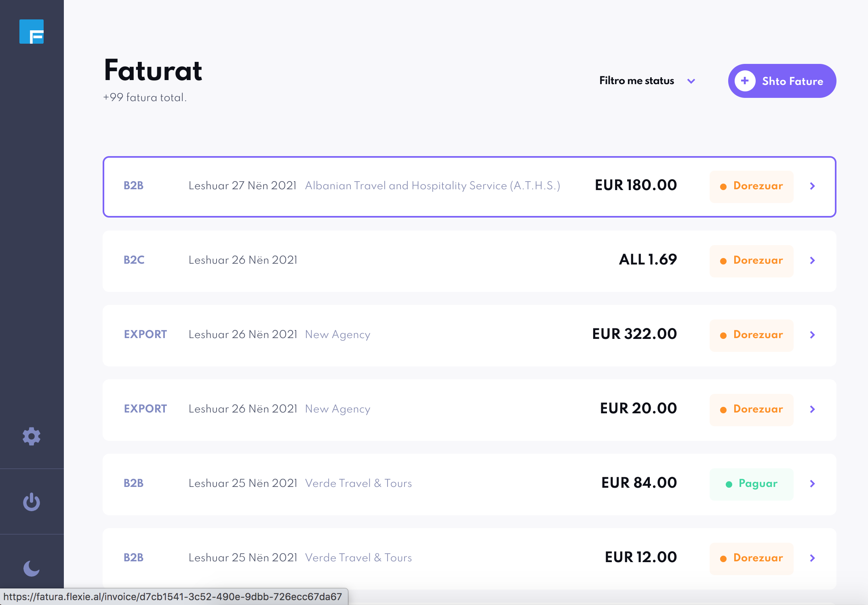Open the Albanian Travel and Hospitality Service invoice
Viewport: 868px width, 605px height.
pyautogui.click(x=432, y=186)
